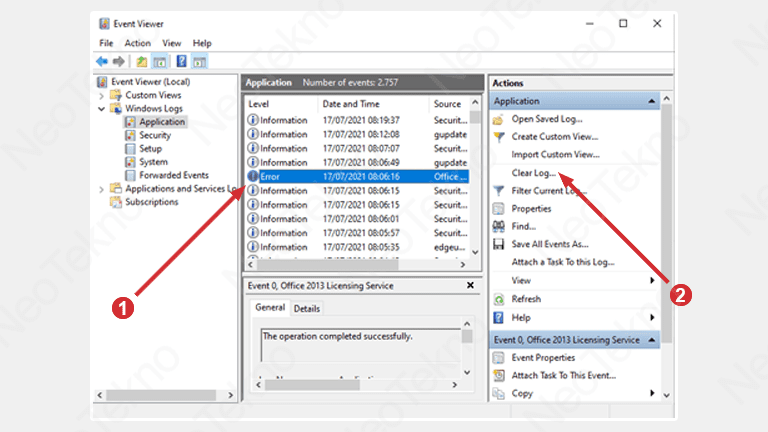768x432 pixels.
Task: Click the Subscriptions folder icon
Action: point(116,202)
